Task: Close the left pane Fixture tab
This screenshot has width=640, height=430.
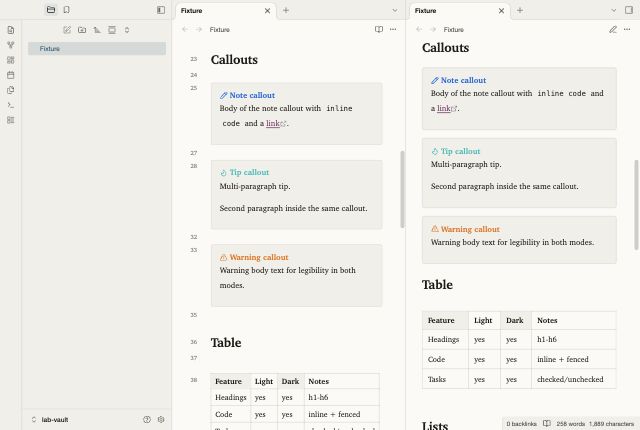Action: (x=267, y=11)
